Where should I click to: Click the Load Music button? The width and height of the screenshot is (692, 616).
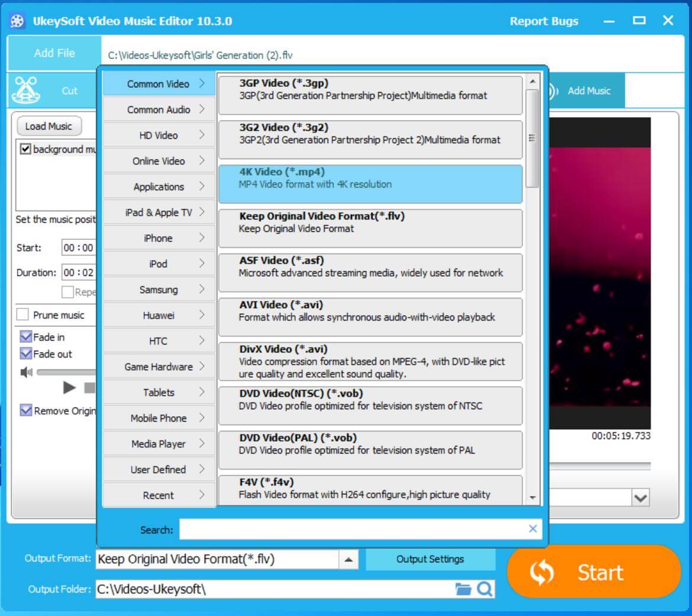49,126
